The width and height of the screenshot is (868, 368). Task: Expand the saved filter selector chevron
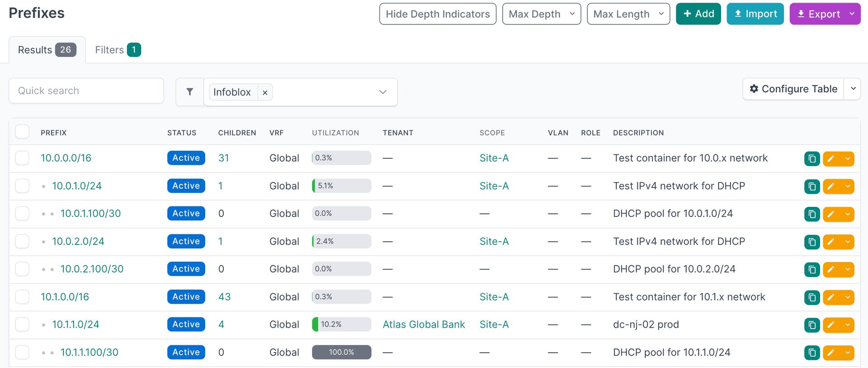point(383,92)
